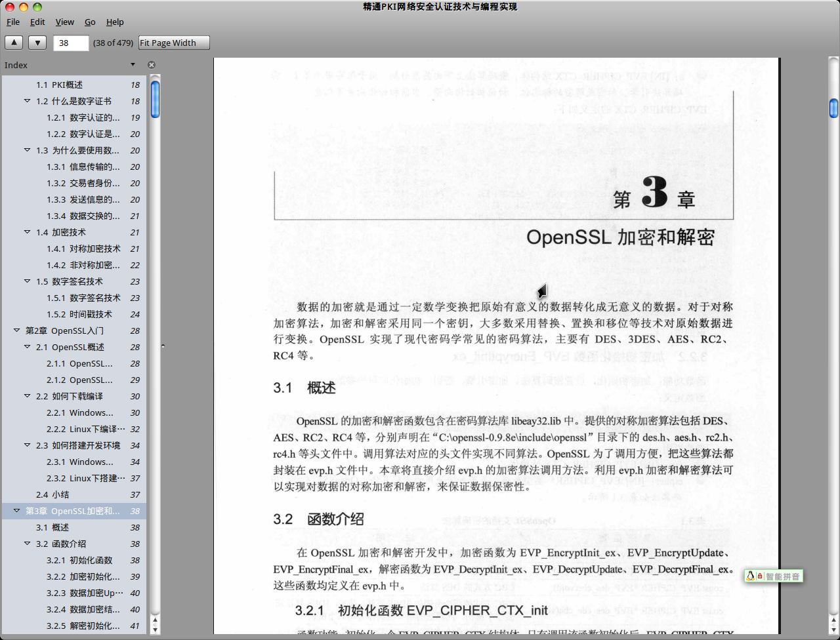The height and width of the screenshot is (640, 840).
Task: Collapse the 2.3 如何搭建开发环境 section
Action: (x=27, y=445)
